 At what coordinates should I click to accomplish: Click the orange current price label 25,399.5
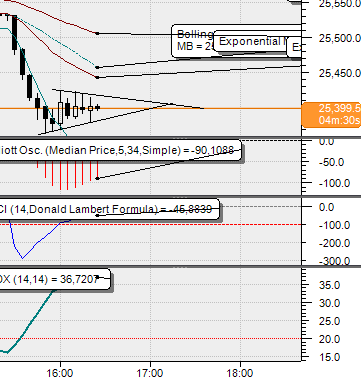(x=331, y=114)
